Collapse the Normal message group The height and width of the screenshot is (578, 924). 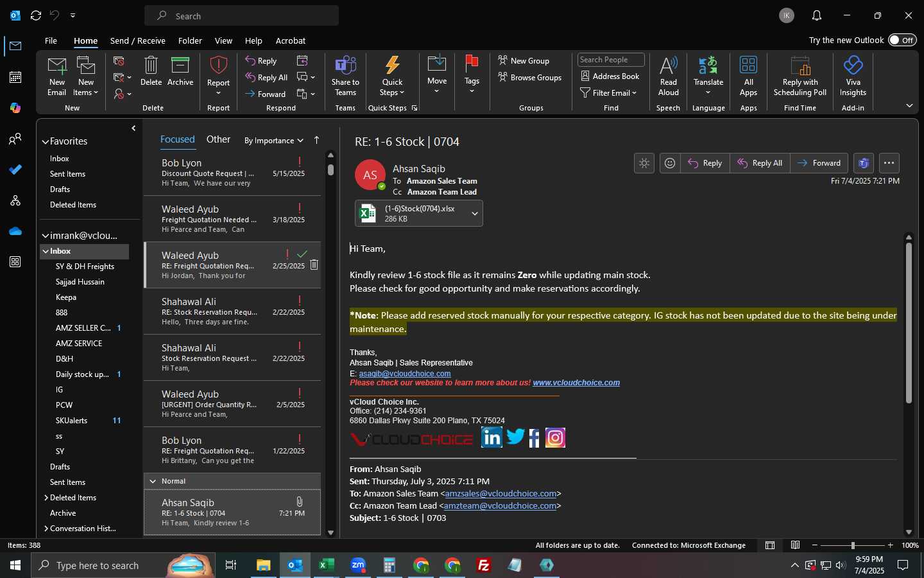[153, 481]
